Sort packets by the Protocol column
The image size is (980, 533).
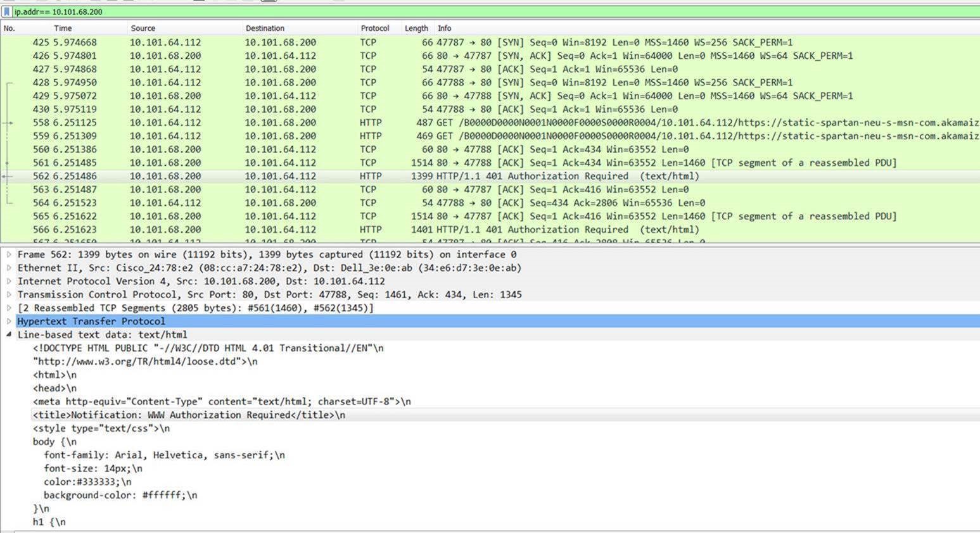[x=375, y=28]
